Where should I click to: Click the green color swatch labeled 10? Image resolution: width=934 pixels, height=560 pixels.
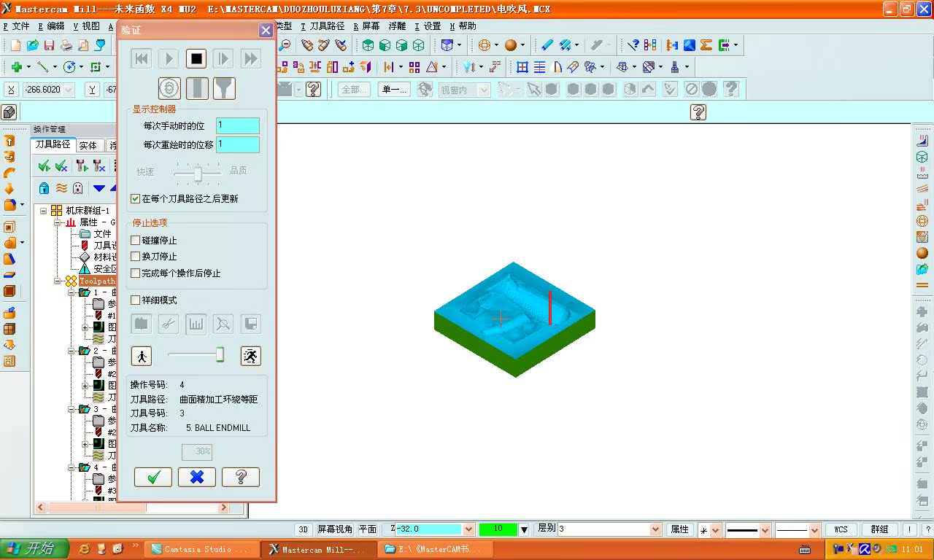coord(498,529)
